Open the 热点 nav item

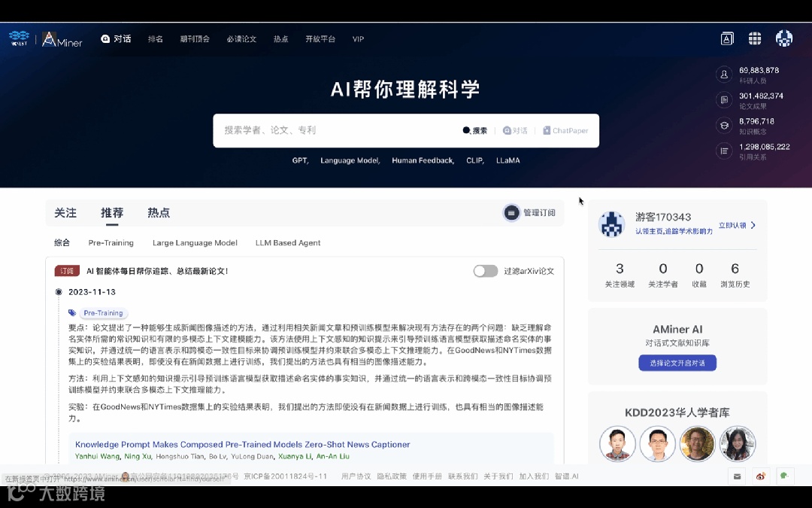pyautogui.click(x=280, y=39)
